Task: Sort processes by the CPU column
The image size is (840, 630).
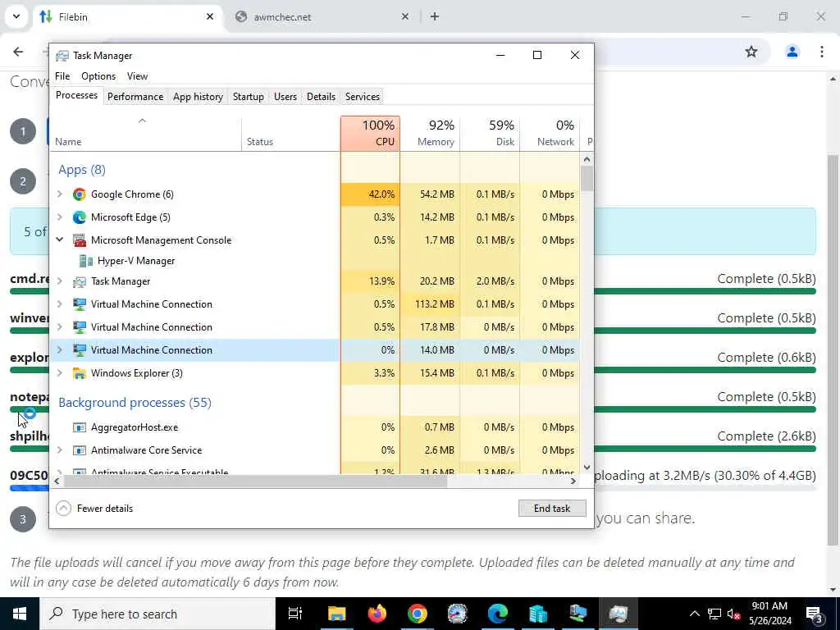Action: click(370, 134)
